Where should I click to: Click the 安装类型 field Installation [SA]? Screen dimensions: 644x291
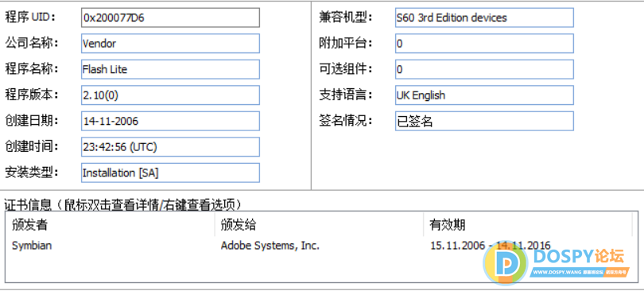(170, 173)
